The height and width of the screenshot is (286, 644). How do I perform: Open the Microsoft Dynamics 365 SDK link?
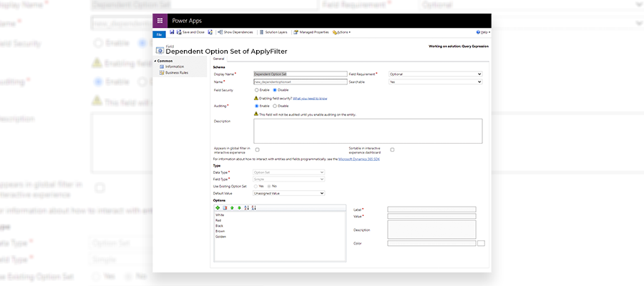pos(359,159)
